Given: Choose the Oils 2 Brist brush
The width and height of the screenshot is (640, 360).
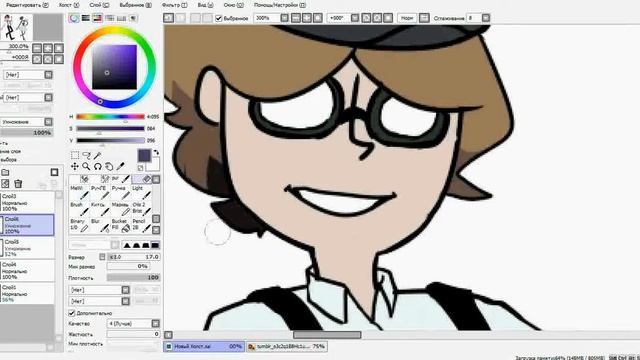Looking at the screenshot, I should click(x=141, y=208).
